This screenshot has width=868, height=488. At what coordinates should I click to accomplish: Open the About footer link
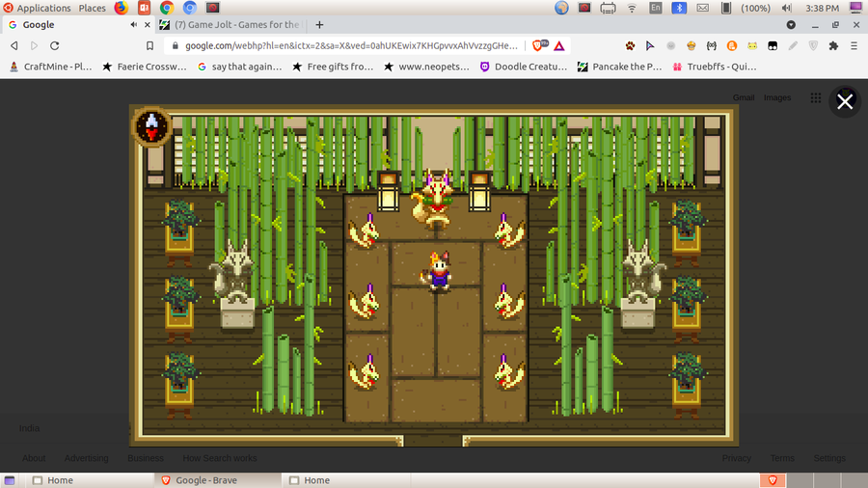point(34,458)
